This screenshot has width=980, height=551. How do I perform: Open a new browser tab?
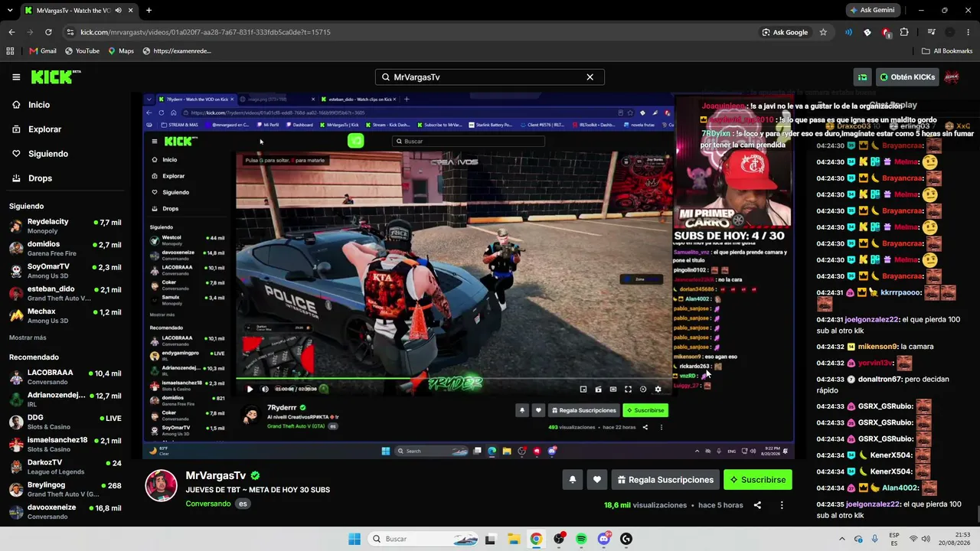coord(149,11)
